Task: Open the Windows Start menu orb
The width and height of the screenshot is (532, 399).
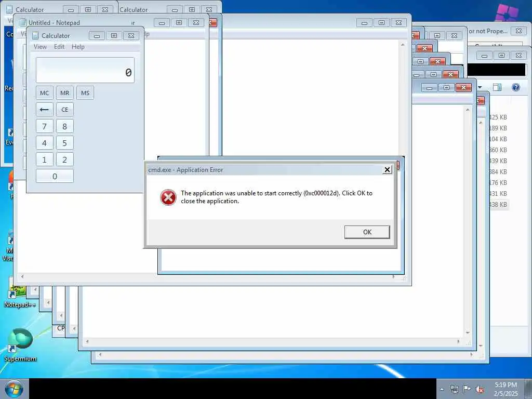Action: pos(14,389)
